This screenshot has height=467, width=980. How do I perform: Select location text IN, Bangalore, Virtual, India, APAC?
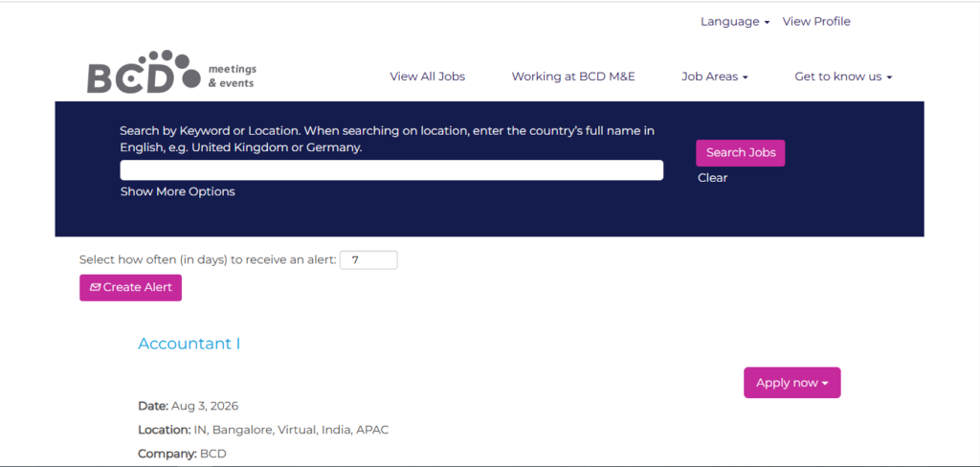(291, 430)
